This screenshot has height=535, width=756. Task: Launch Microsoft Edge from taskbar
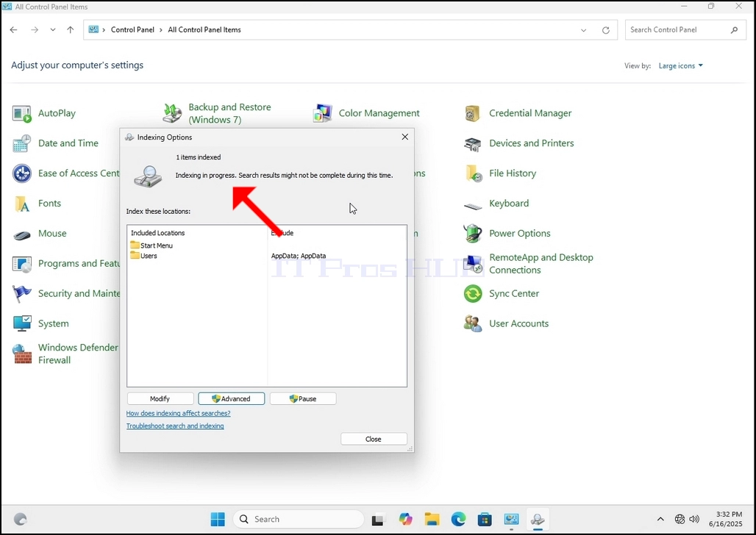(x=458, y=519)
